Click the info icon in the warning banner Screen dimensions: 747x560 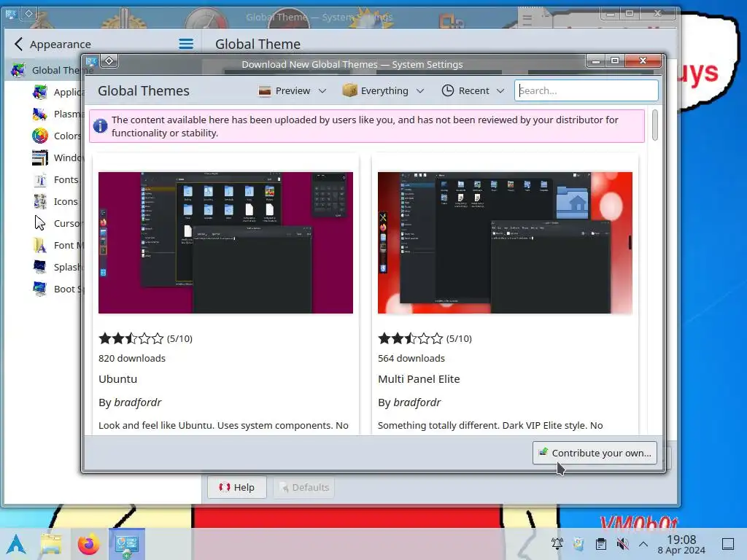(100, 126)
